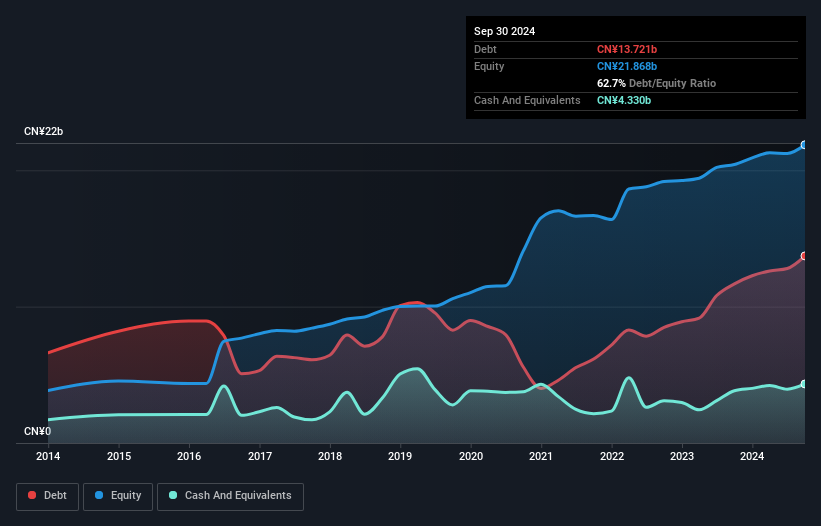Select the Debt endpoint marker for Sep 2024
This screenshot has height=526, width=821.
pyautogui.click(x=804, y=256)
